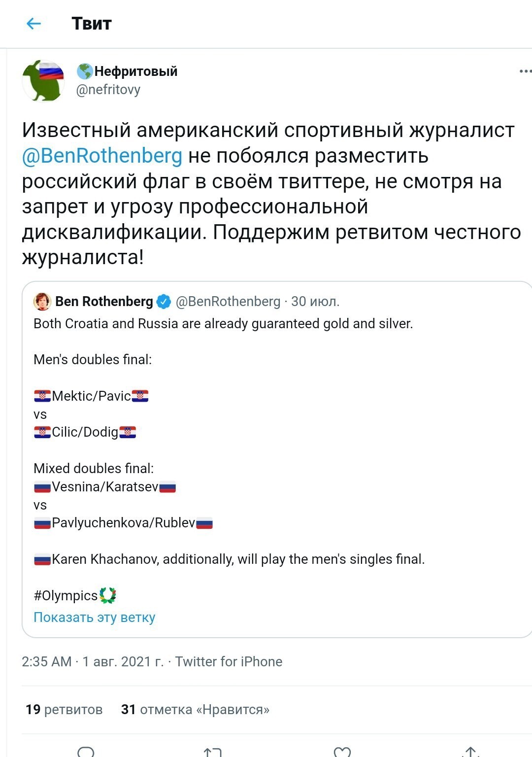This screenshot has width=532, height=757.
Task: Like the tweet with the heart icon
Action: 342,752
